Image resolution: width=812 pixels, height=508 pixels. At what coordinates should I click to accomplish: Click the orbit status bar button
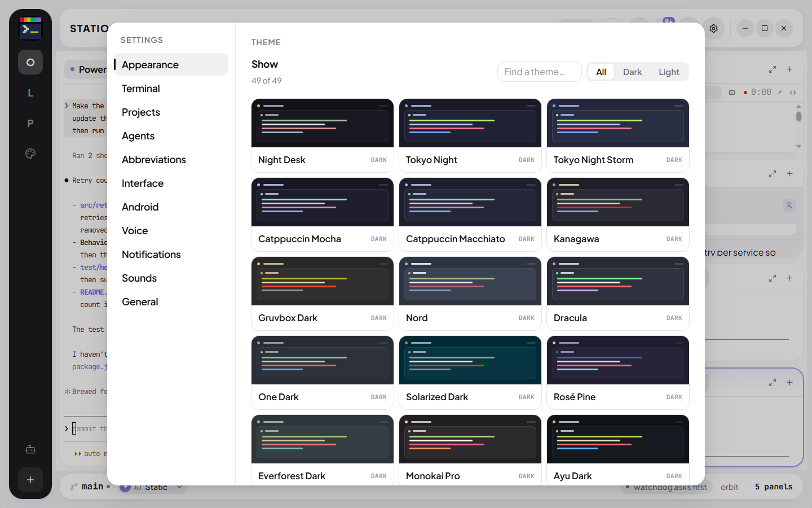pyautogui.click(x=729, y=487)
